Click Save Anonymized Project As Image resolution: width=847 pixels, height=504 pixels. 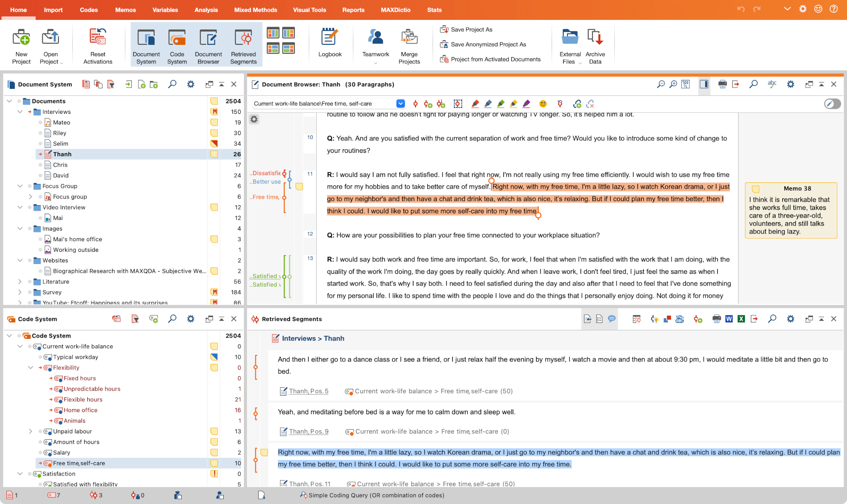tap(483, 44)
